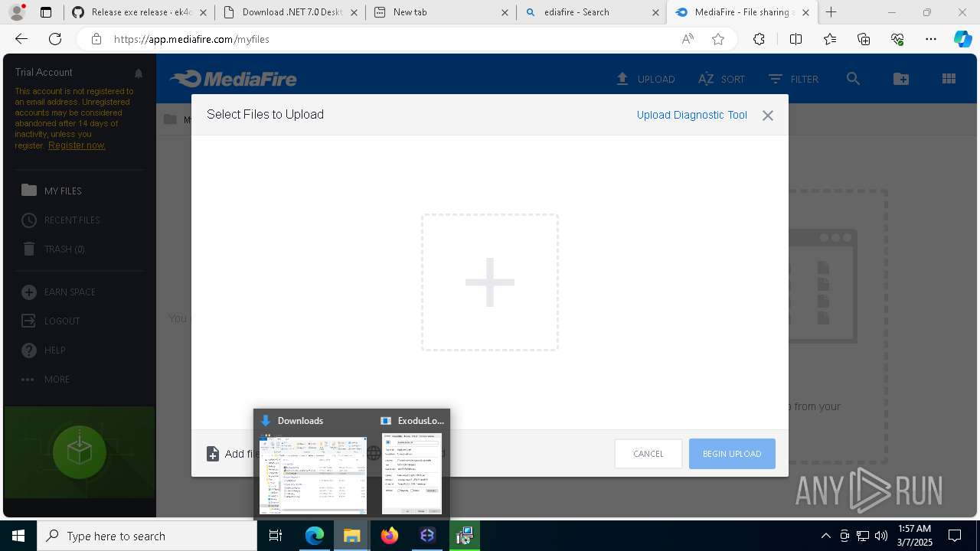The height and width of the screenshot is (551, 980).
Task: Click Logout in sidebar
Action: coord(51,321)
